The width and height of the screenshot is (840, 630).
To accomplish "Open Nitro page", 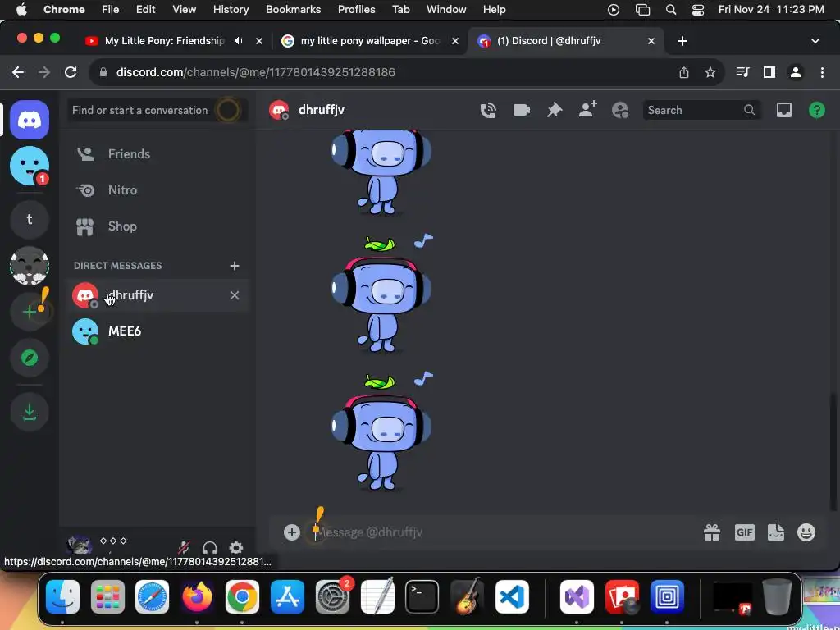I will point(157,190).
